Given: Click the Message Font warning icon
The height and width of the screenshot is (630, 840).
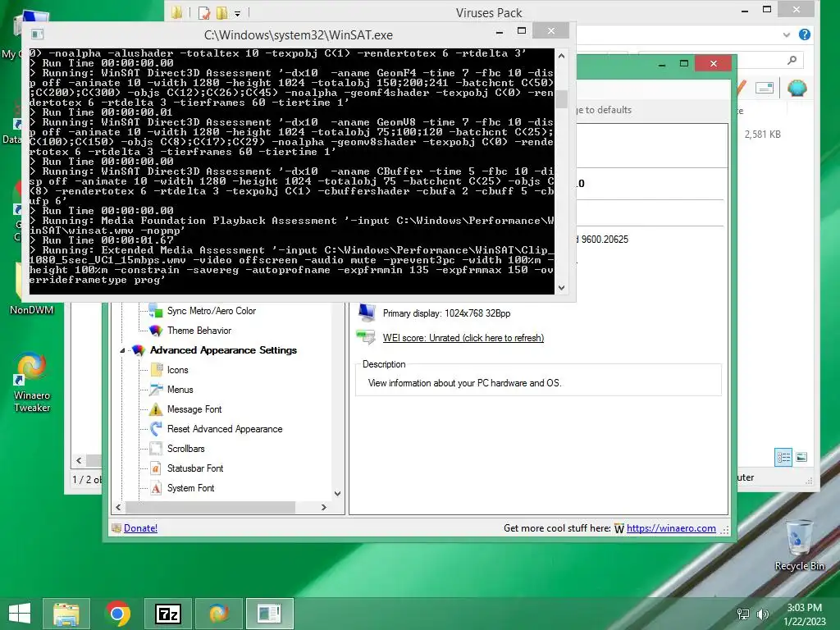Looking at the screenshot, I should 156,409.
